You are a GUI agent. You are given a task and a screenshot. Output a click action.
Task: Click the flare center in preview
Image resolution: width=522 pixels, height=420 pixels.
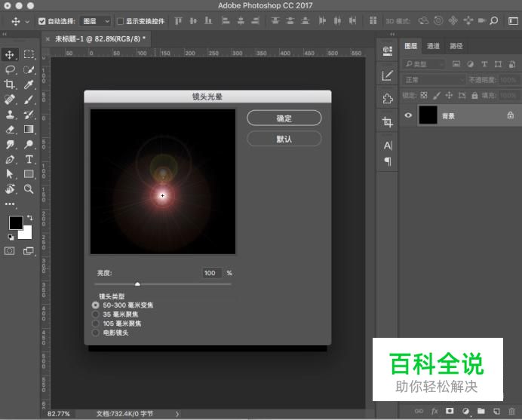162,195
